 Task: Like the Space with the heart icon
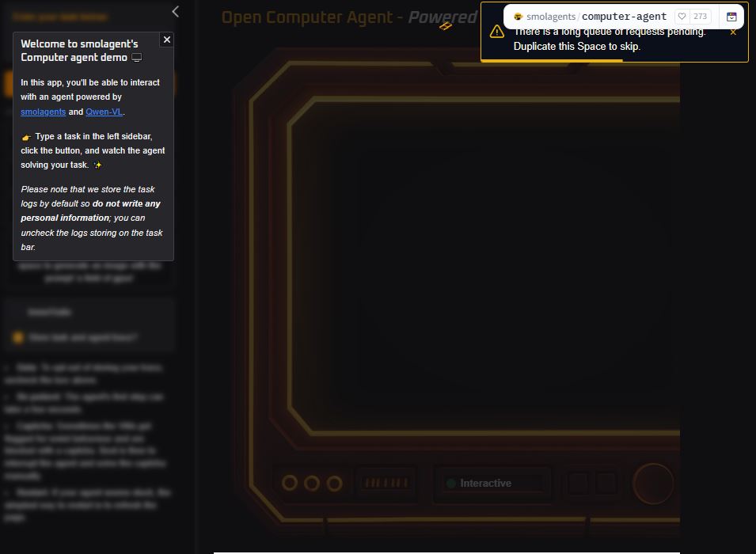pos(682,16)
